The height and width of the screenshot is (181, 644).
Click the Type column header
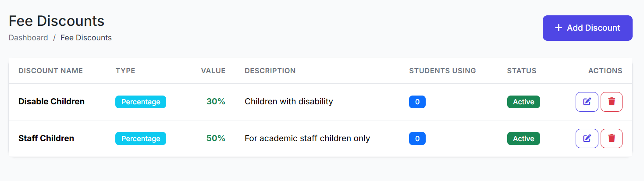coord(125,71)
